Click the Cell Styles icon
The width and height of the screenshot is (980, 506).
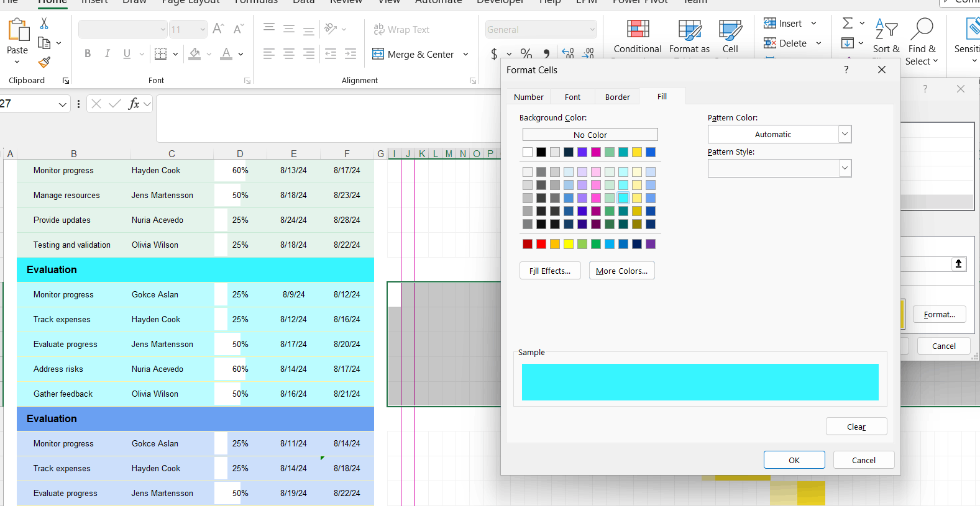click(730, 30)
